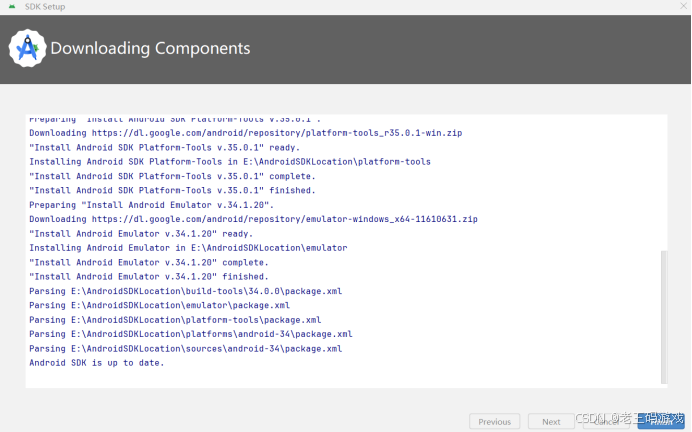Image resolution: width=692 pixels, height=432 pixels.
Task: Select the Android Emulator v.34.1.20 finished line
Action: tap(149, 276)
